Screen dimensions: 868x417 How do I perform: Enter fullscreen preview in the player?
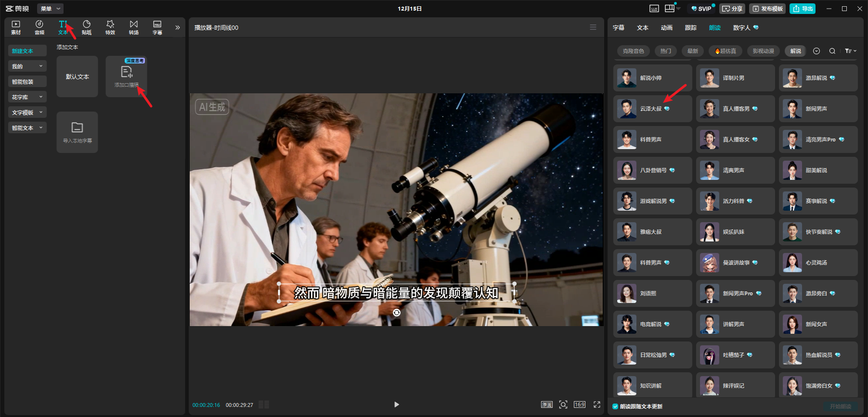(597, 404)
